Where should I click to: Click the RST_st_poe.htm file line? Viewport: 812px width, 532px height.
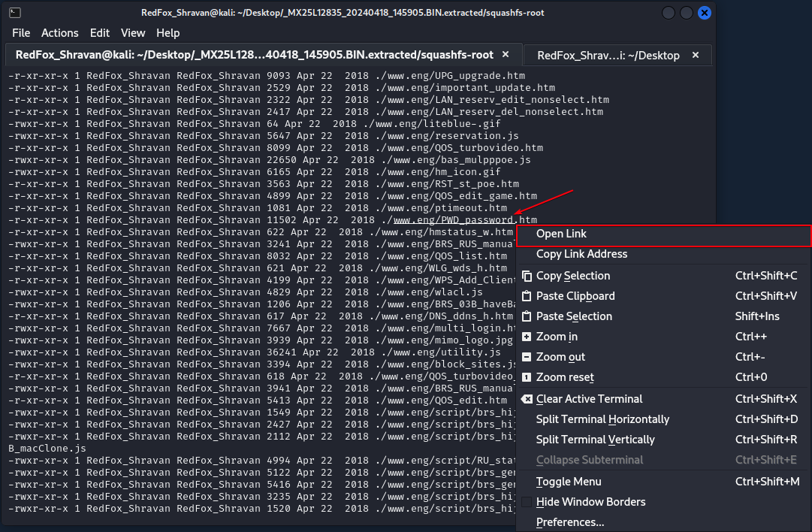264,184
